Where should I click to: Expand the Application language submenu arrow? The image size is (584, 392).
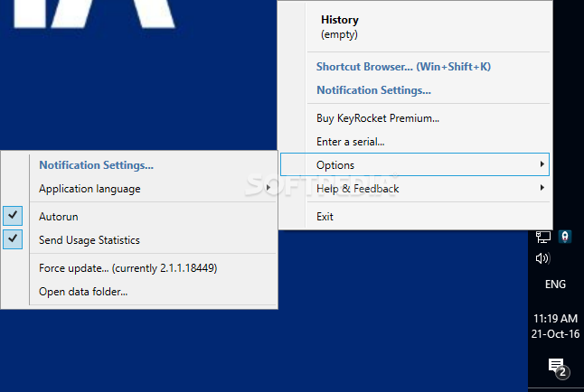pos(268,188)
